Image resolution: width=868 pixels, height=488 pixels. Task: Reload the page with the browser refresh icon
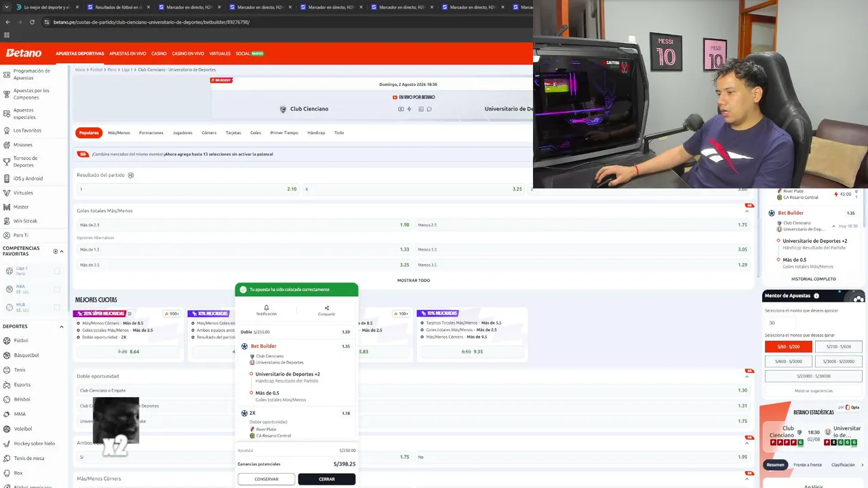coord(31,22)
